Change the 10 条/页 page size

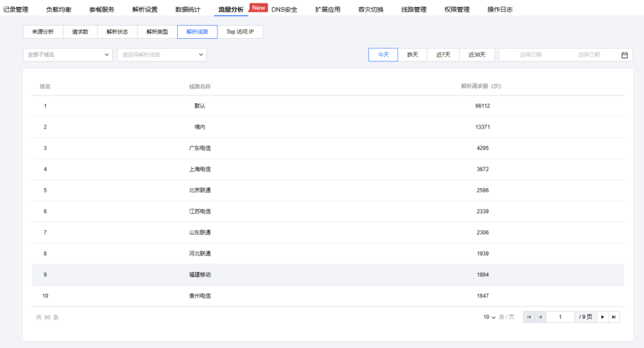point(489,317)
